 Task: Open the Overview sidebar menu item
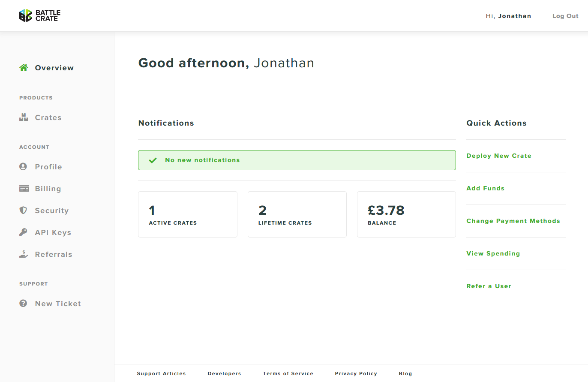pos(54,68)
